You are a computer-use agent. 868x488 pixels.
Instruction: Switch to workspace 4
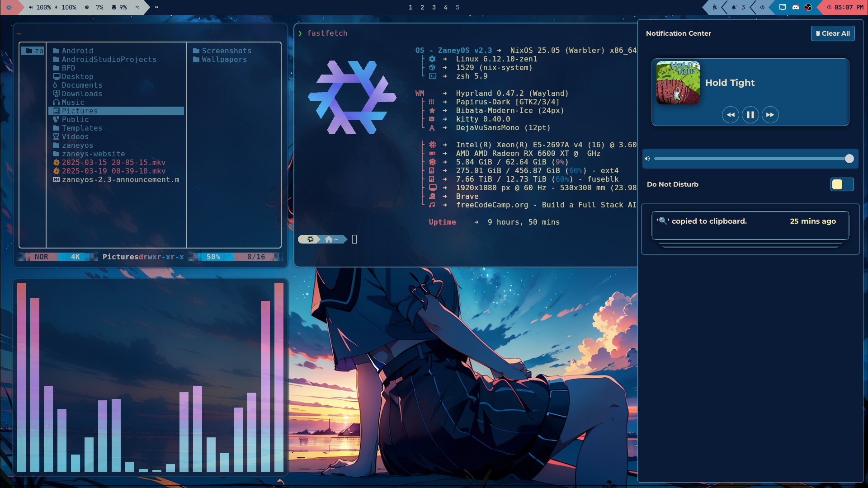pos(446,7)
